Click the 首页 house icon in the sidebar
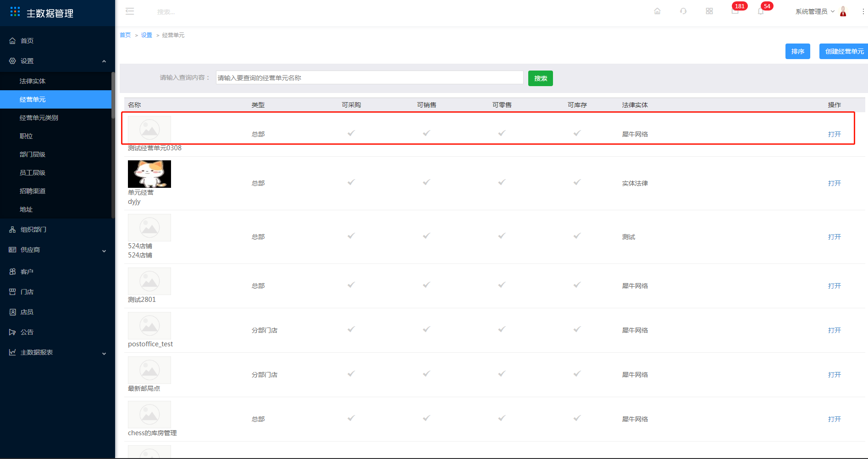Viewport: 868px width, 459px height. click(x=12, y=41)
